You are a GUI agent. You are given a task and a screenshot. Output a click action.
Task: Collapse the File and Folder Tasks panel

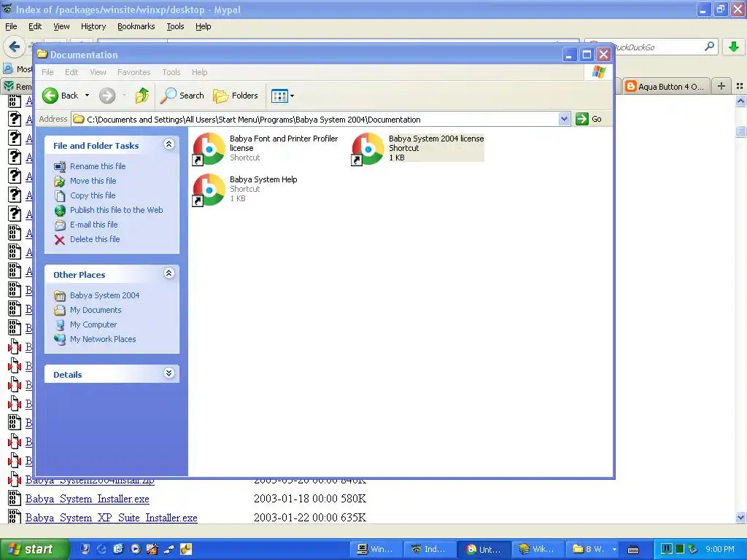click(x=169, y=144)
